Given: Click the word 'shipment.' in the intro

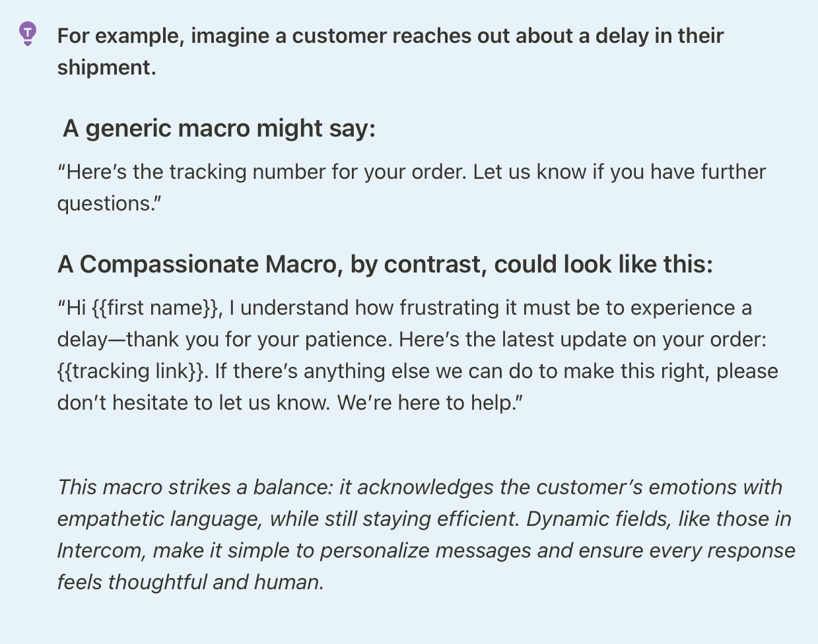Looking at the screenshot, I should [107, 67].
